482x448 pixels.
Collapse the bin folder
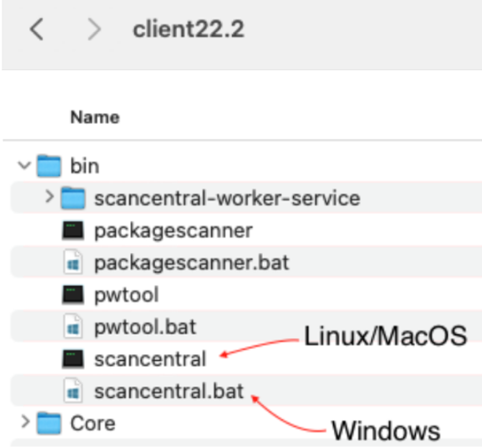[25, 165]
